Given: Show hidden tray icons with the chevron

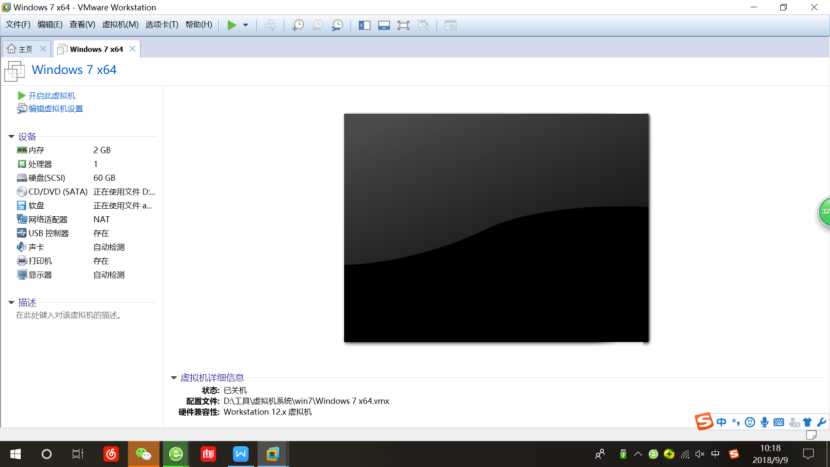Looking at the screenshot, I should (x=638, y=454).
